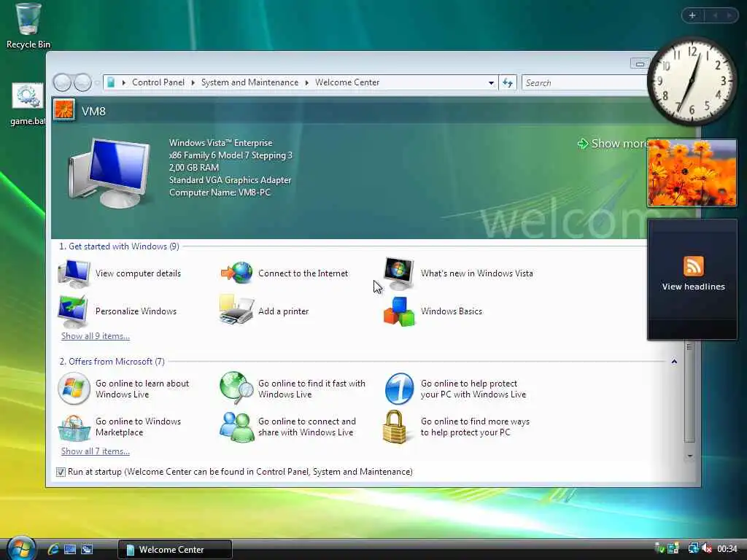Click the VM8 user account picture
The height and width of the screenshot is (560, 747).
64,109
